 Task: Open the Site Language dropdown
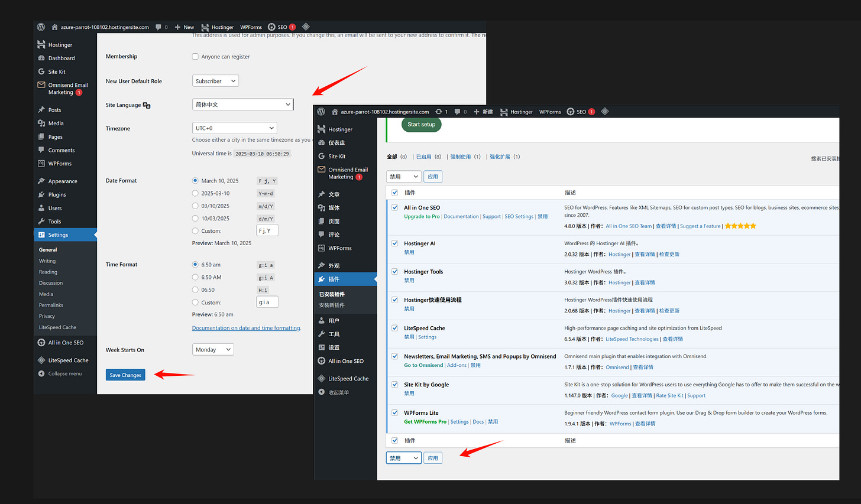click(242, 105)
